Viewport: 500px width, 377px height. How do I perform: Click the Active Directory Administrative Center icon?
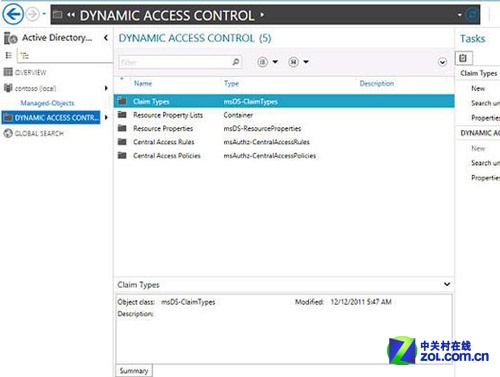11,38
